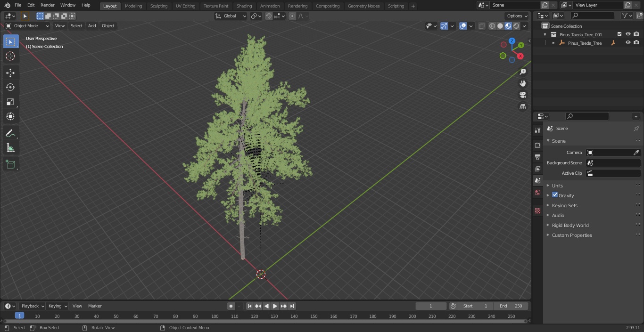
Task: Switch to rendered viewport shading
Action: (x=516, y=26)
